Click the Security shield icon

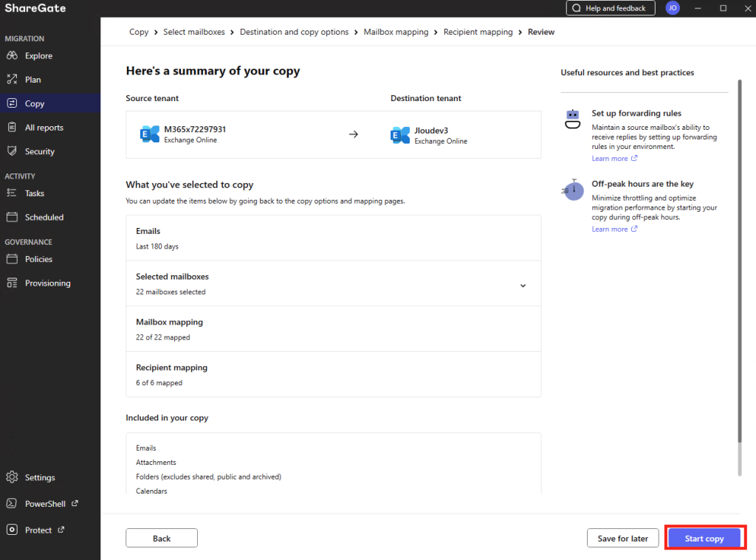tap(12, 151)
